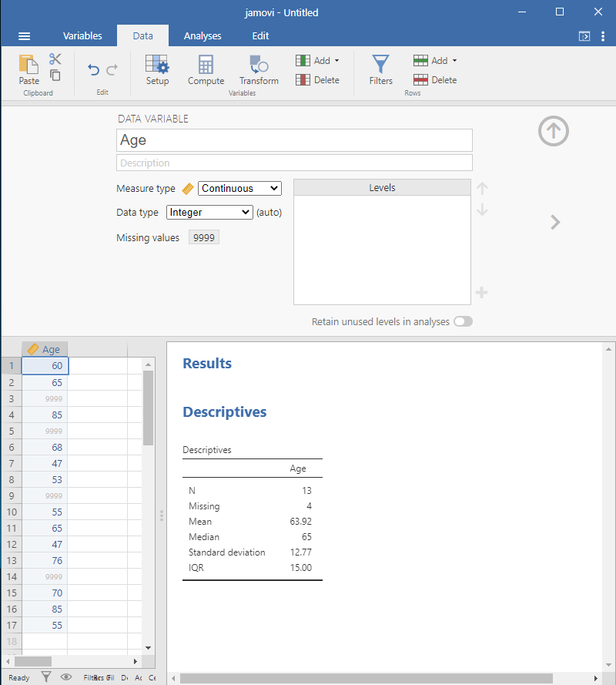This screenshot has height=685, width=616.
Task: Click the variable name field Age
Action: (294, 140)
